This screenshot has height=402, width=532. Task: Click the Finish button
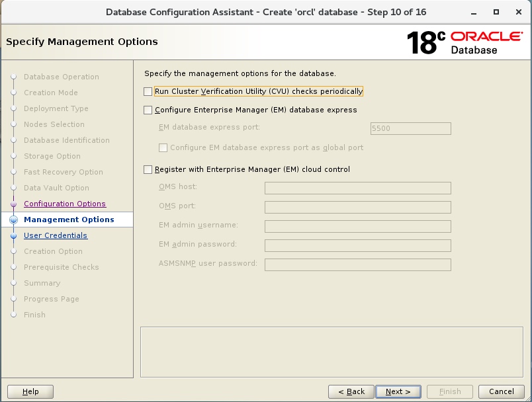click(449, 391)
